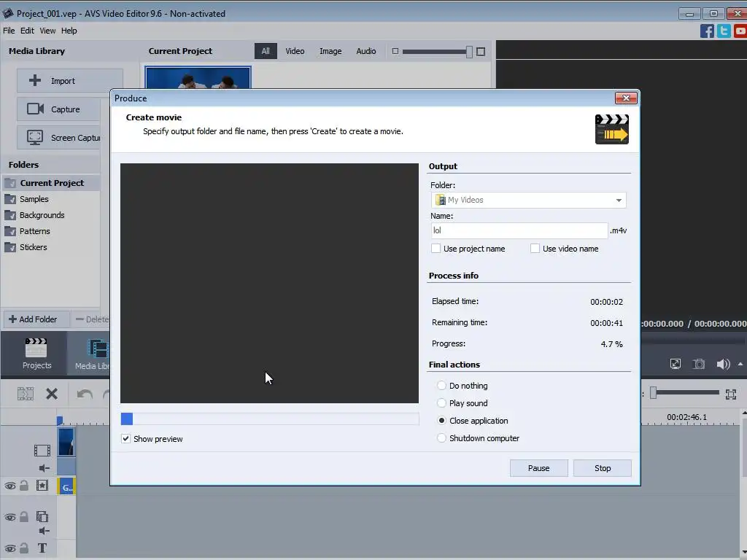747x560 pixels.
Task: Click the text track T icon
Action: [42, 548]
